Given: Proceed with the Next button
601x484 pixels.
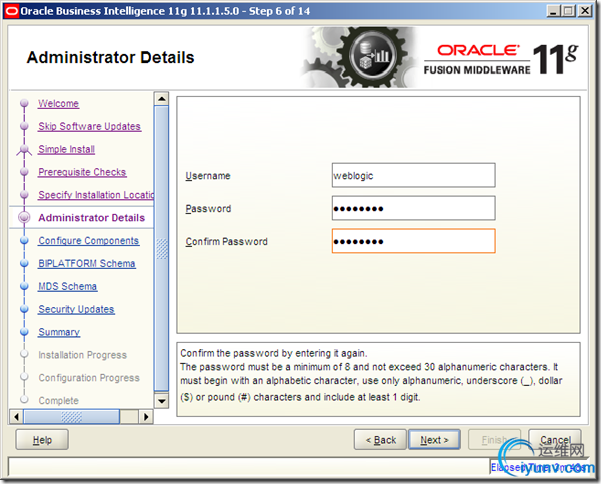Looking at the screenshot, I should [434, 440].
